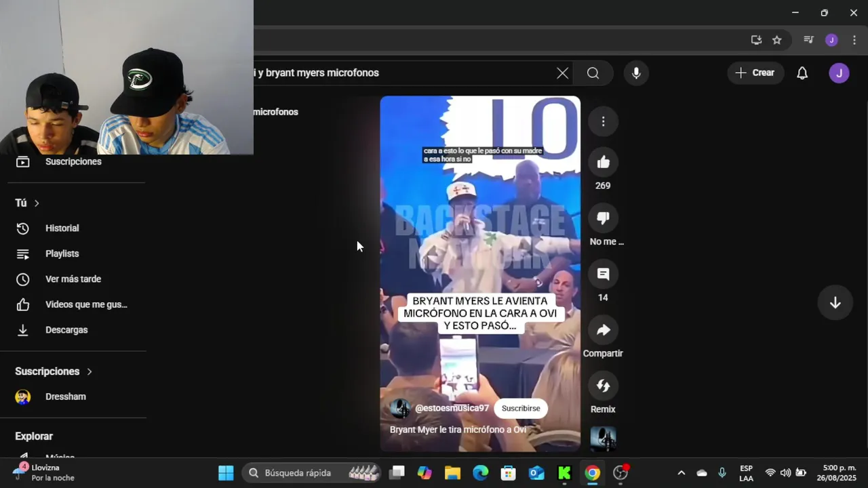Open Microsoft Store from taskbar
This screenshot has height=488, width=868.
click(508, 473)
